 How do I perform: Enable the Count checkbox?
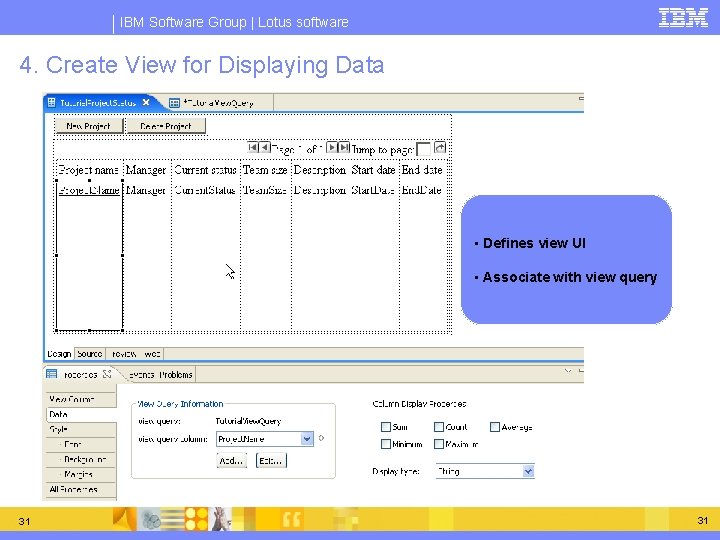439,427
